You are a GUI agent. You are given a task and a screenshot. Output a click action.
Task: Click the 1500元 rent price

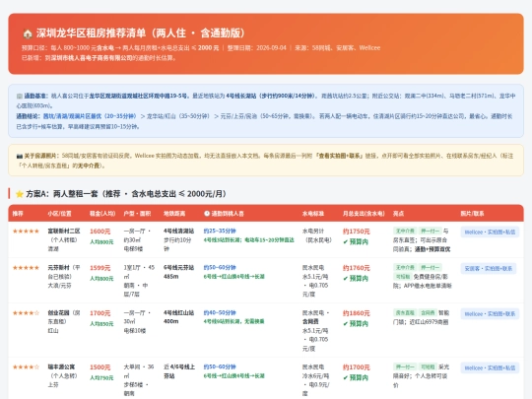100,367
